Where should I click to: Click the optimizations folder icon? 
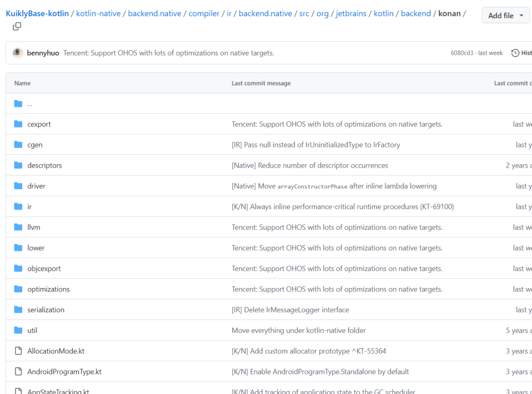click(x=18, y=289)
